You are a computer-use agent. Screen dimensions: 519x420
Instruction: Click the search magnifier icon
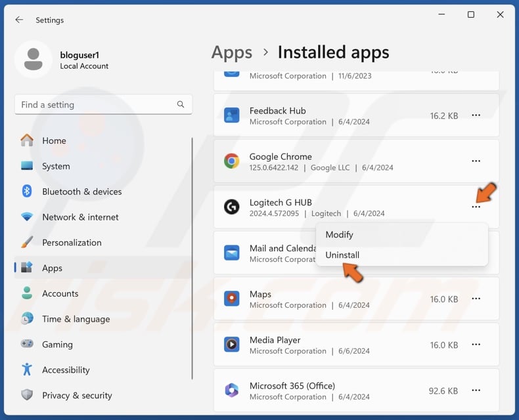tap(181, 104)
